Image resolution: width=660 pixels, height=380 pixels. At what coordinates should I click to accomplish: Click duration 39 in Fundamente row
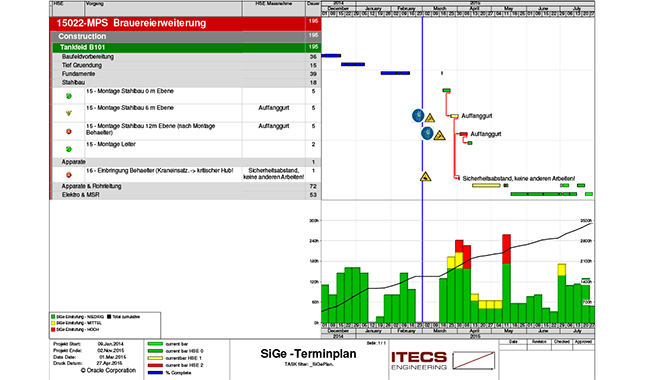313,74
